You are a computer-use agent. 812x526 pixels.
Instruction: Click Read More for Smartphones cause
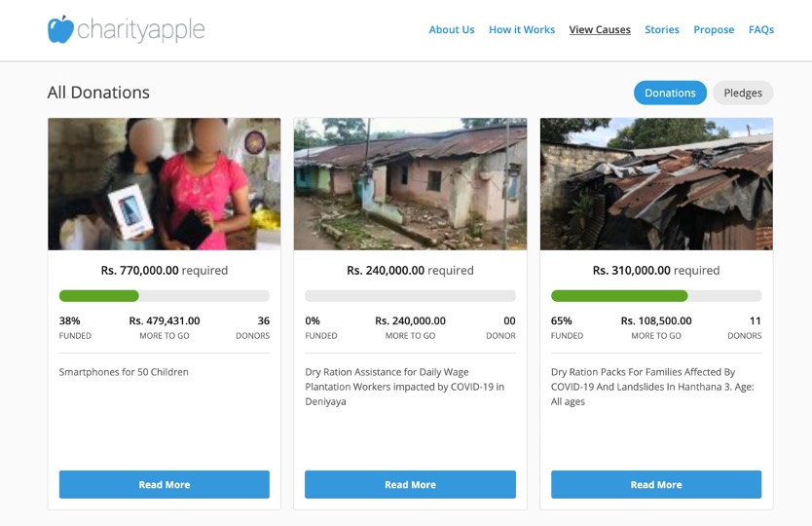(x=165, y=484)
